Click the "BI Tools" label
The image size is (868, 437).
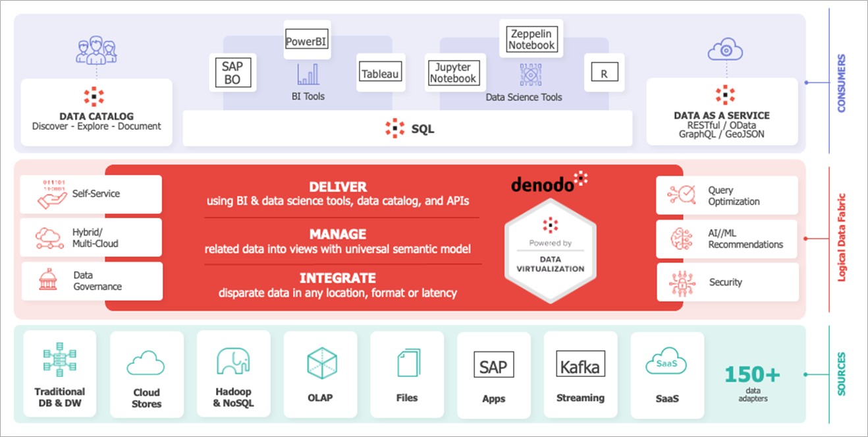[x=308, y=96]
